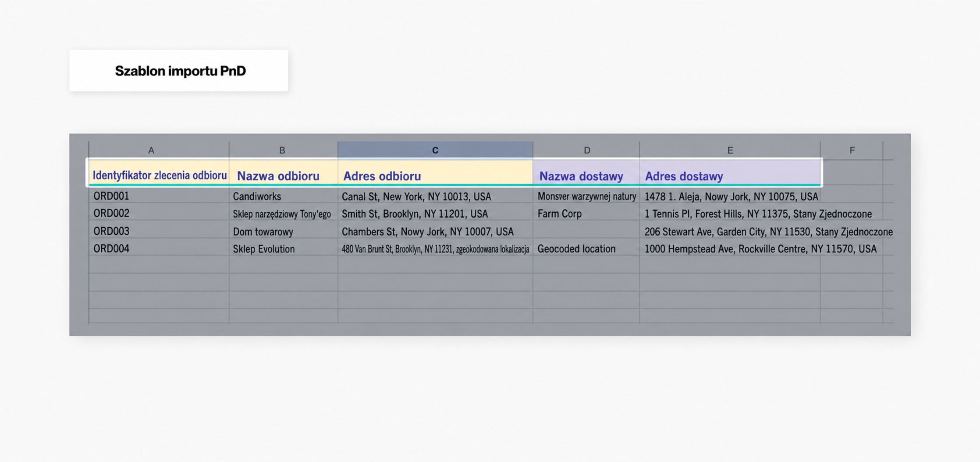
Task: Select column D header
Action: click(x=586, y=150)
